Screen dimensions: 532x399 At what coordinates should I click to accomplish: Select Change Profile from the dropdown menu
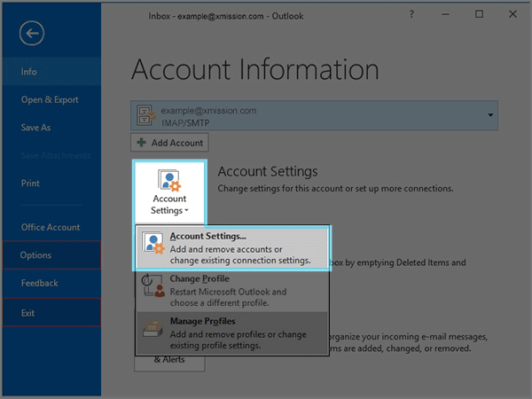click(232, 291)
